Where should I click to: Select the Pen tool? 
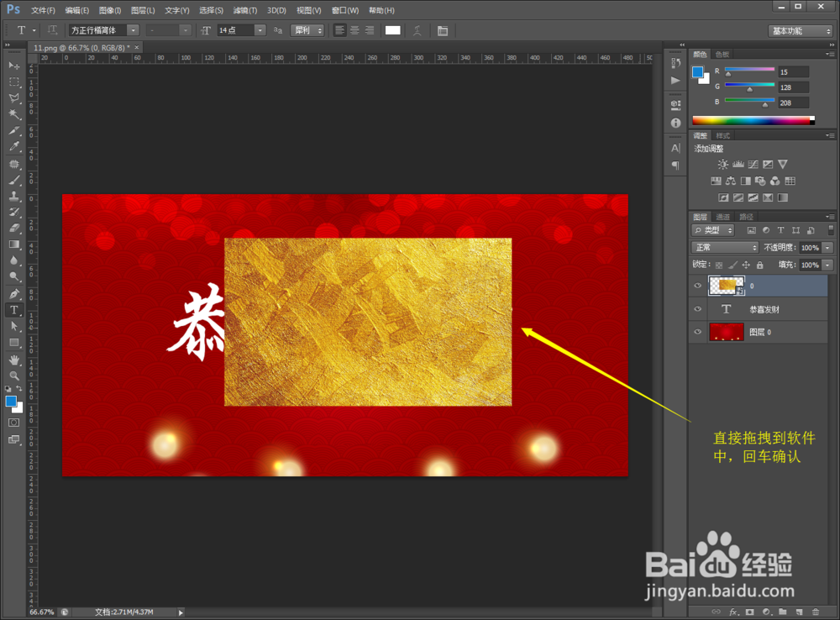(14, 294)
